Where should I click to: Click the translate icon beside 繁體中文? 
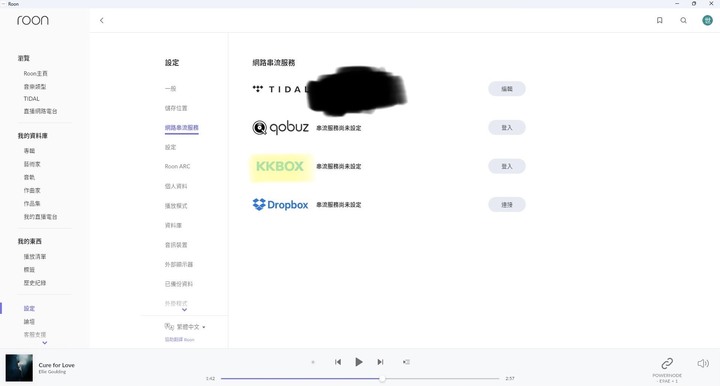coord(169,326)
